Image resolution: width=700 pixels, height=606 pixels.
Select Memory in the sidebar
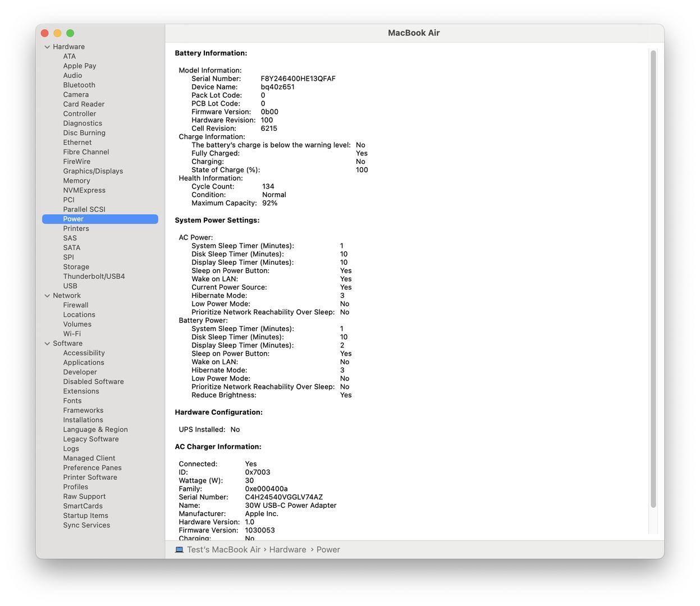point(76,181)
